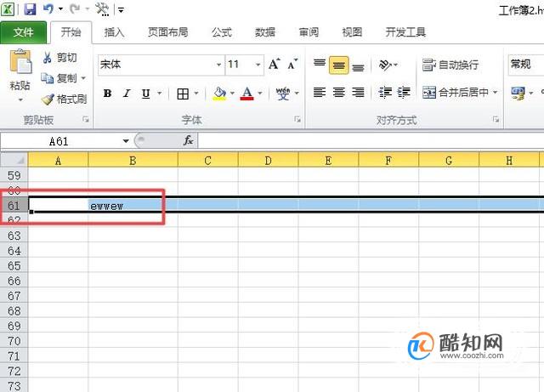Open borders dropdown arrow

(196, 93)
